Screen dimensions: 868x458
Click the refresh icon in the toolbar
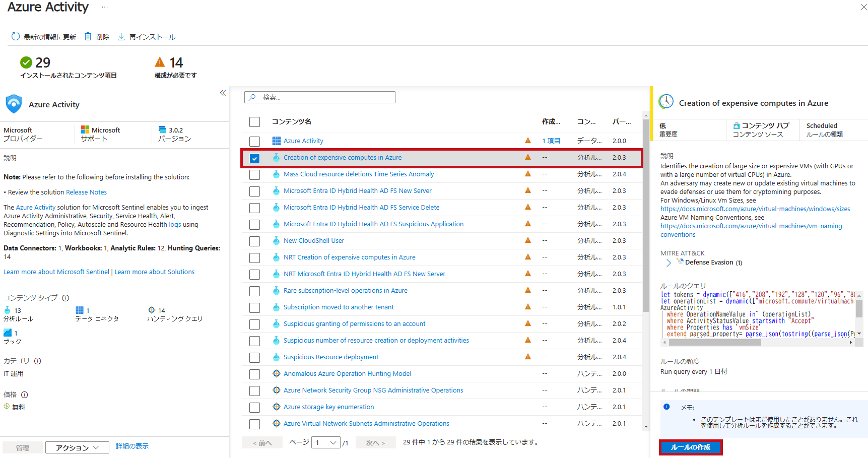[x=16, y=37]
